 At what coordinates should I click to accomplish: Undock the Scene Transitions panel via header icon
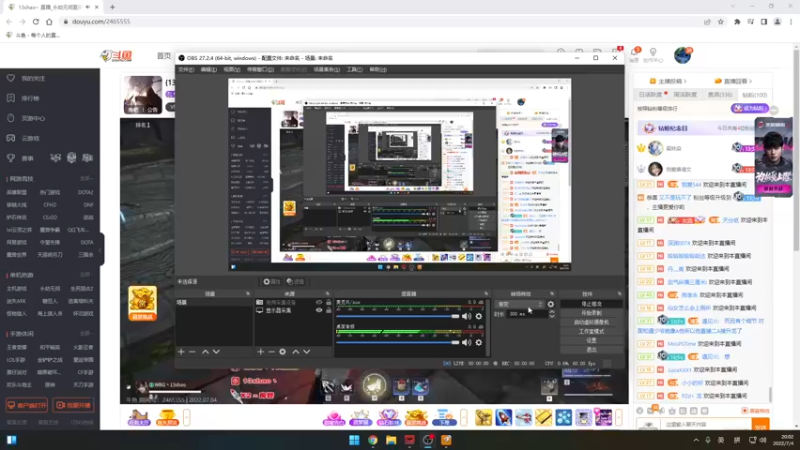(x=552, y=294)
